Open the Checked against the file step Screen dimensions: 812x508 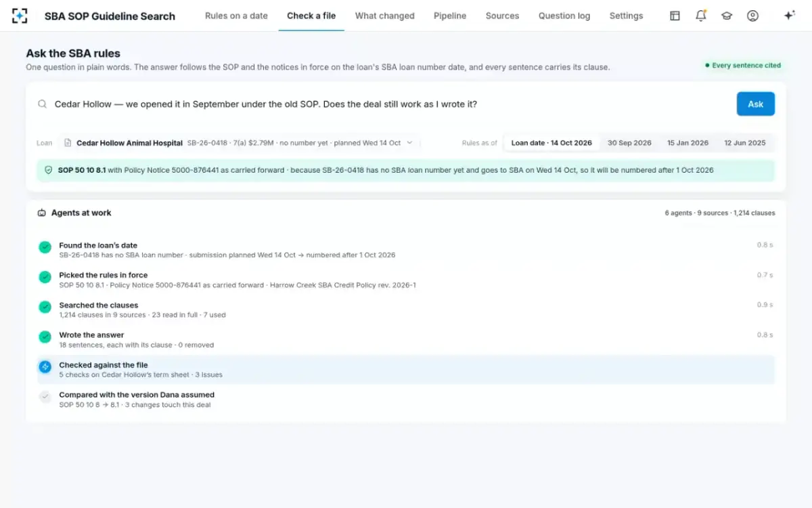pyautogui.click(x=406, y=369)
